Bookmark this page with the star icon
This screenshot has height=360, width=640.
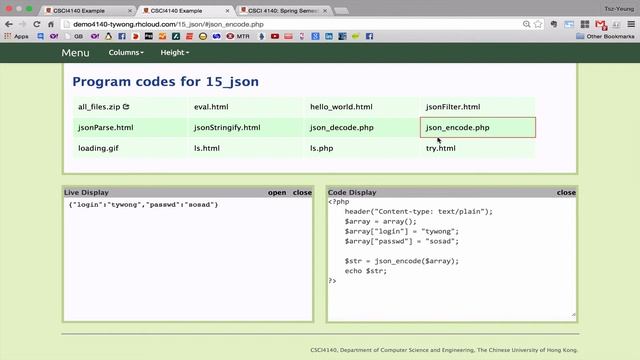pyautogui.click(x=538, y=24)
